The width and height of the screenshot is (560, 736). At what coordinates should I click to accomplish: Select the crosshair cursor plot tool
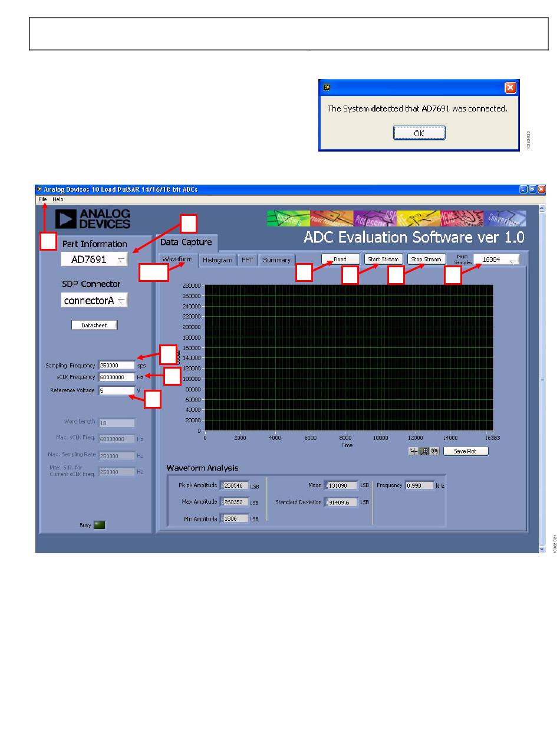(x=414, y=451)
